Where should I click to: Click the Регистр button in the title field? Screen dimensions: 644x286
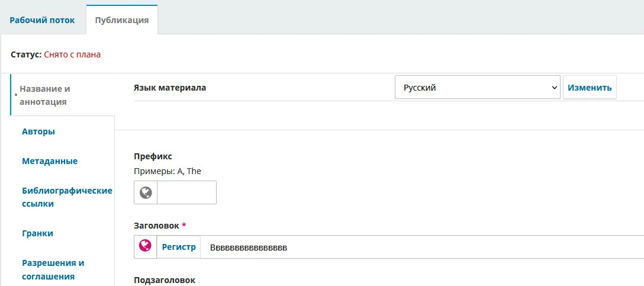click(x=179, y=247)
